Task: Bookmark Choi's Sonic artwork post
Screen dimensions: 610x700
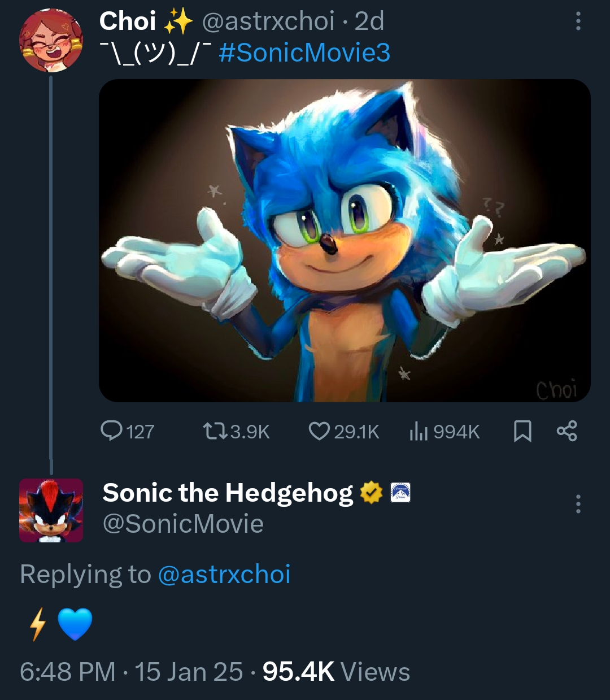Action: pyautogui.click(x=522, y=432)
